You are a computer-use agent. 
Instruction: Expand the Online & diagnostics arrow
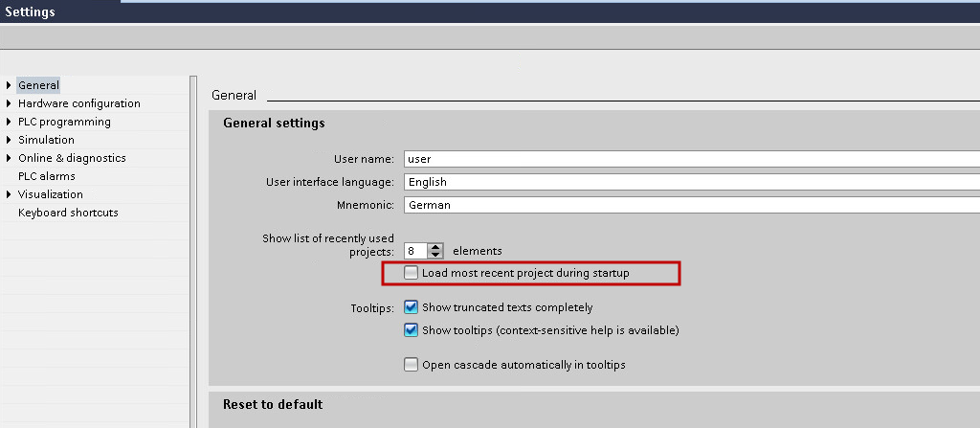pos(9,158)
